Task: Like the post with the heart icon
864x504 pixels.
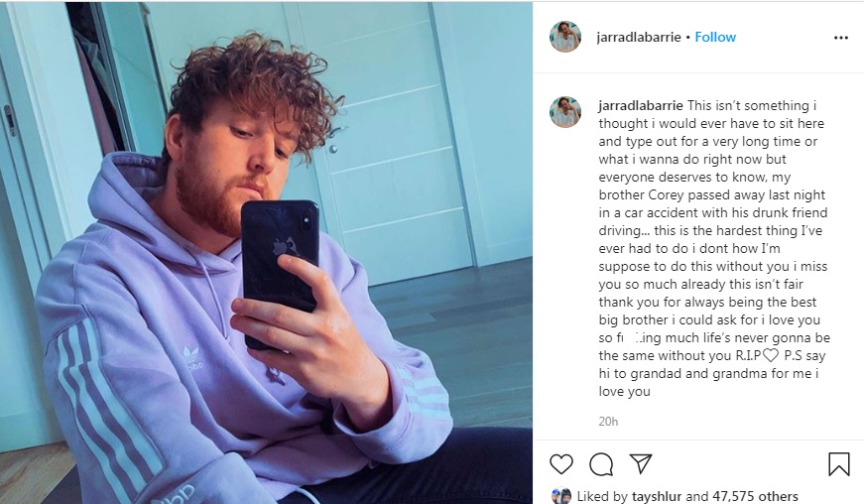Action: pos(560,464)
